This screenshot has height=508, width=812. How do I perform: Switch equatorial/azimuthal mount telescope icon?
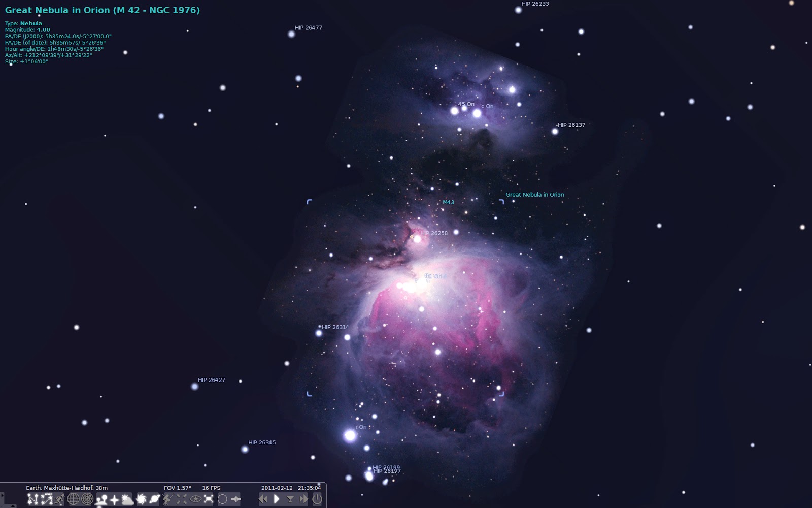[168, 499]
